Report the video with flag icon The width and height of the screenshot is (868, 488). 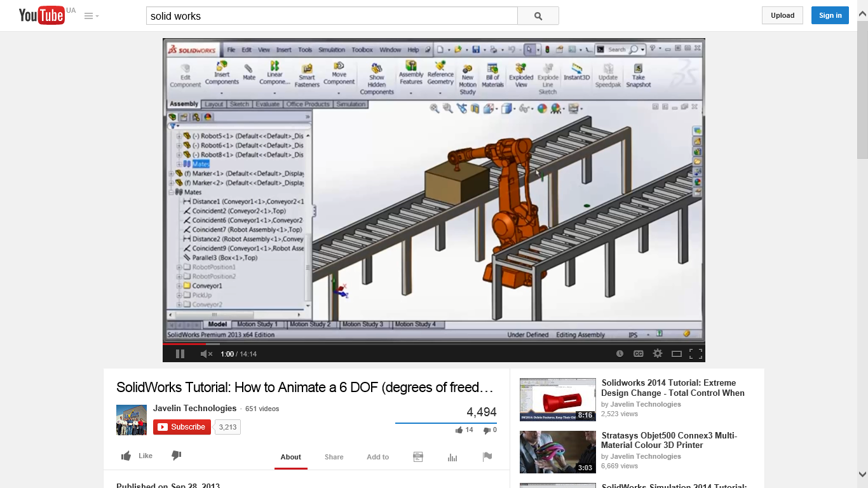click(487, 456)
